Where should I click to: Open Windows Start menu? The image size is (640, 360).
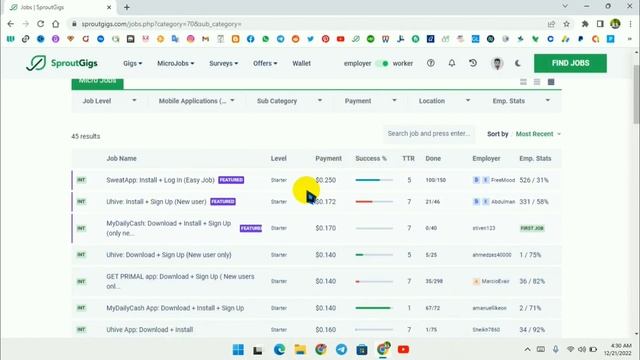pyautogui.click(x=238, y=350)
